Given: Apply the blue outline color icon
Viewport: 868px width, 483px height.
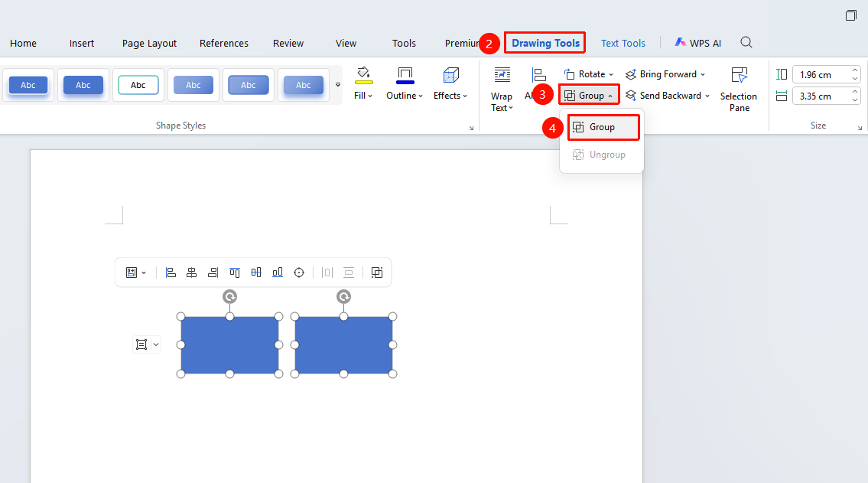Looking at the screenshot, I should 405,75.
